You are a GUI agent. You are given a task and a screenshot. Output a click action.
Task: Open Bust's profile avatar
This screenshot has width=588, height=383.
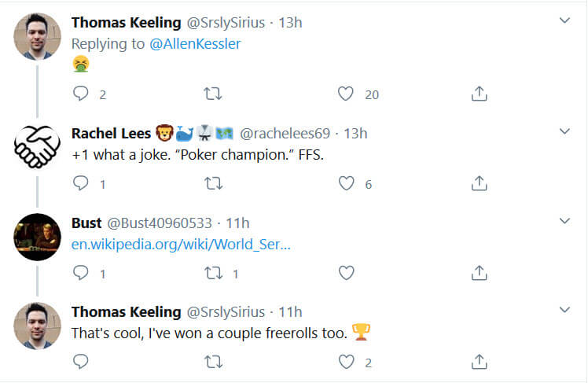(x=38, y=237)
